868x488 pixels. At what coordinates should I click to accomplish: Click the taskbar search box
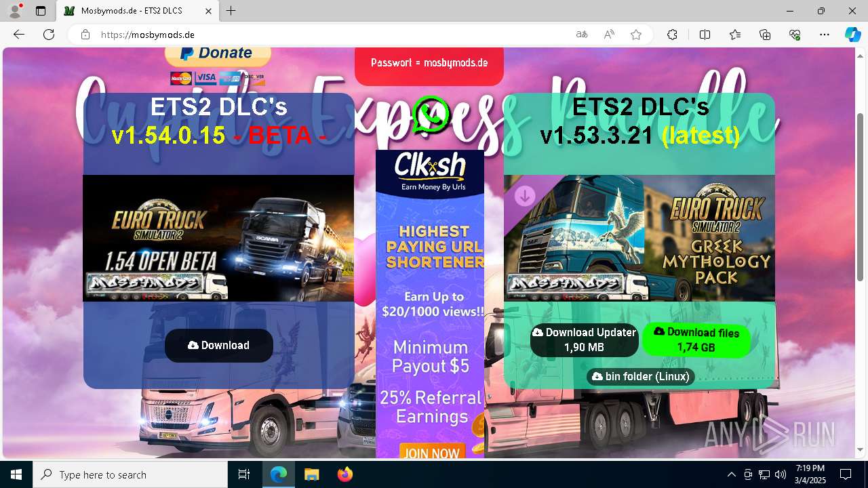(130, 474)
